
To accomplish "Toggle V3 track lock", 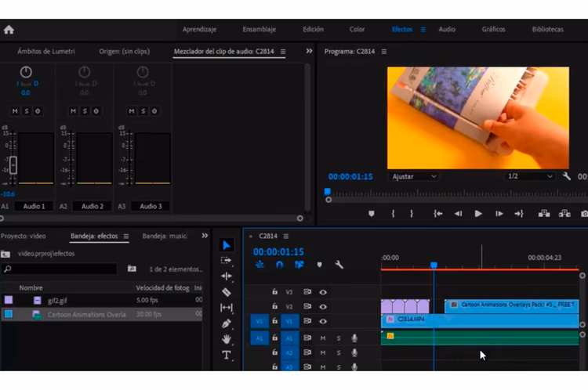I will pos(274,291).
